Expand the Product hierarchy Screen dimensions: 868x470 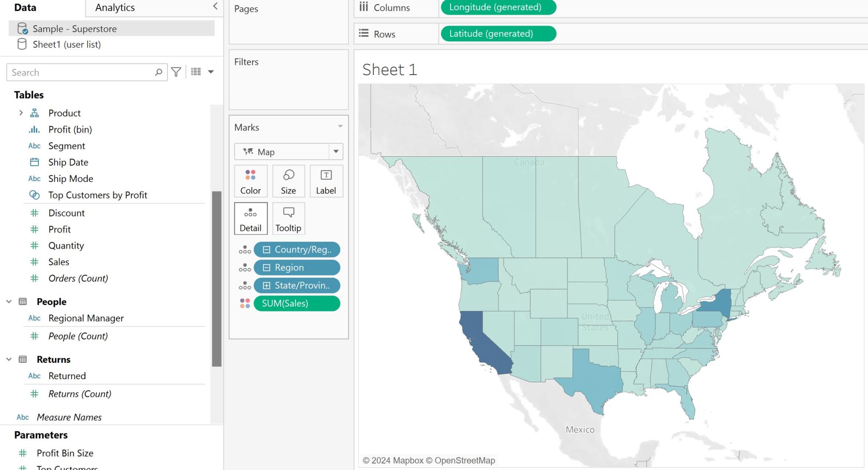(21, 113)
